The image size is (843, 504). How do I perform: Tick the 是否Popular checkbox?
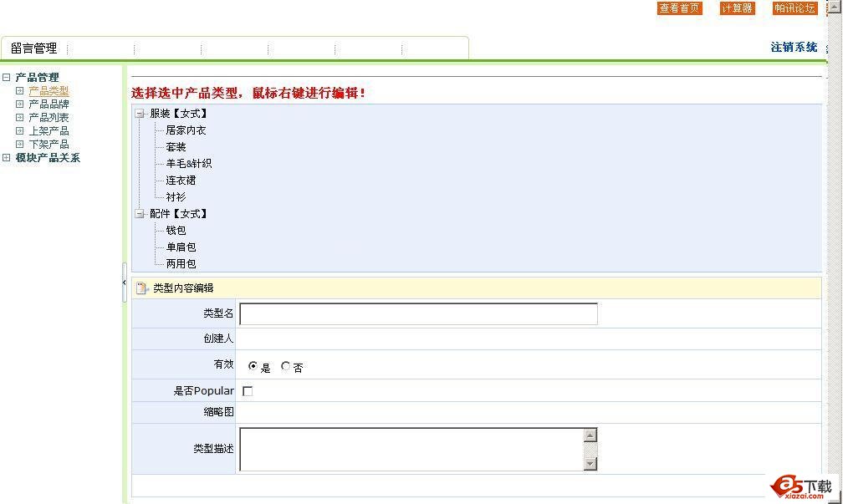click(248, 391)
